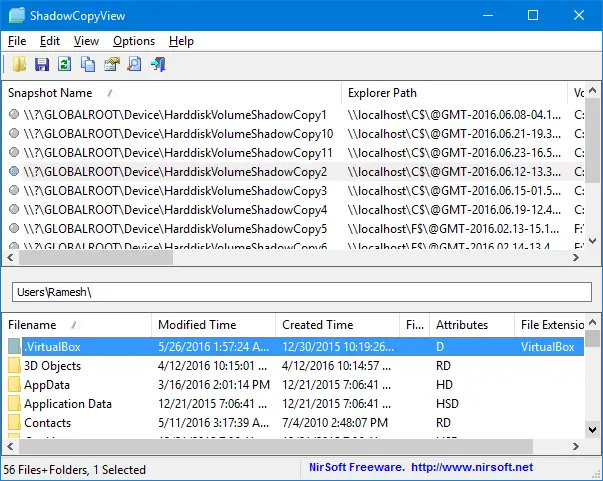
Task: Click the Exit toolbar icon
Action: [158, 64]
